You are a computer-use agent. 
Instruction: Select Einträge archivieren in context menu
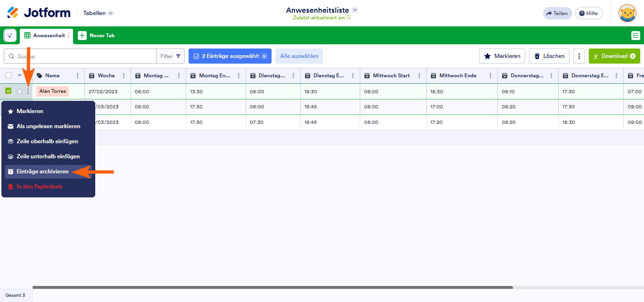tap(42, 171)
